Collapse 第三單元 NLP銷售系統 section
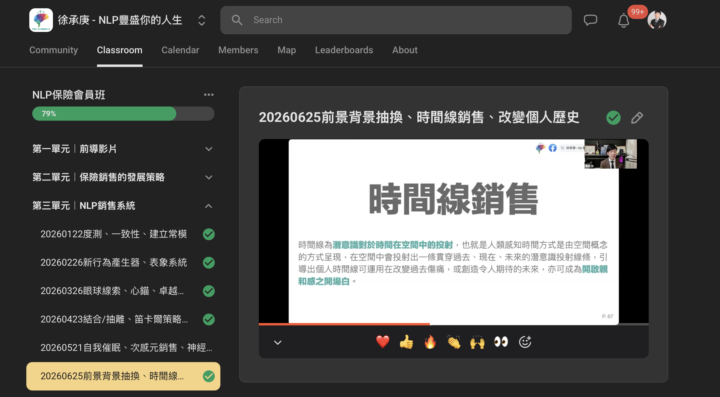720x397 pixels. coord(123,206)
